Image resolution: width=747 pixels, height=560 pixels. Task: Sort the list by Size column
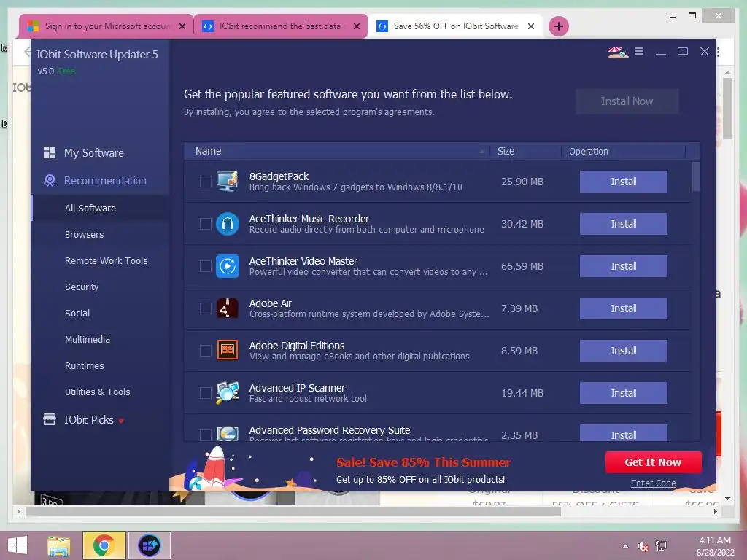click(x=525, y=151)
